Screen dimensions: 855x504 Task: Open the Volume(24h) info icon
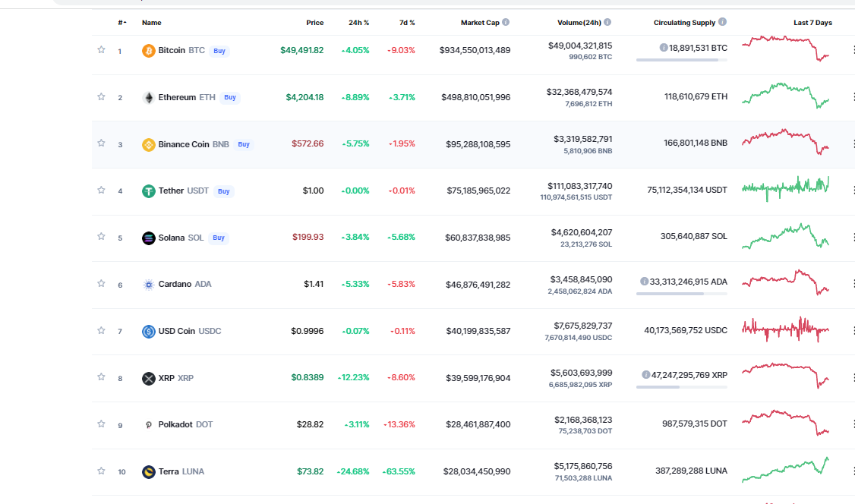607,22
